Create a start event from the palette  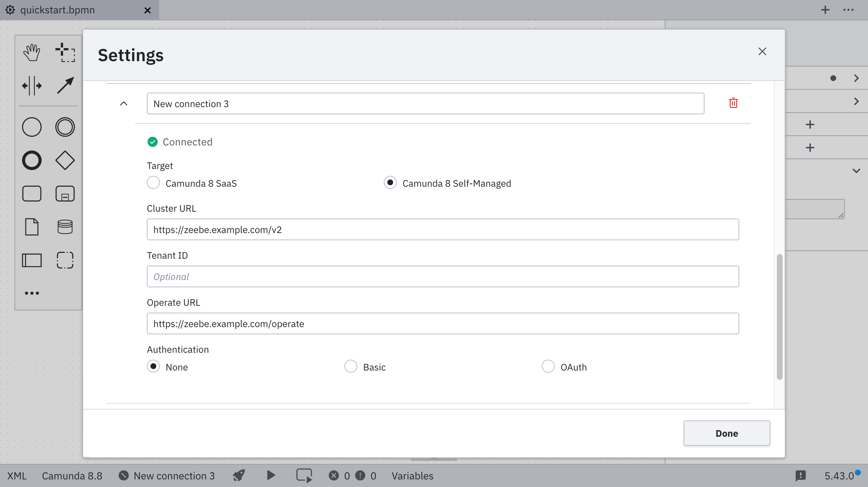click(32, 127)
